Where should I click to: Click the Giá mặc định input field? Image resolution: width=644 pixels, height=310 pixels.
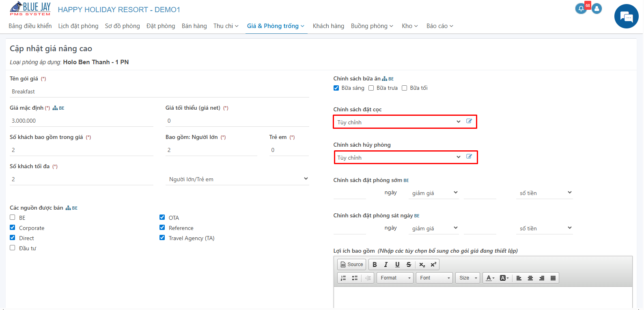82,121
